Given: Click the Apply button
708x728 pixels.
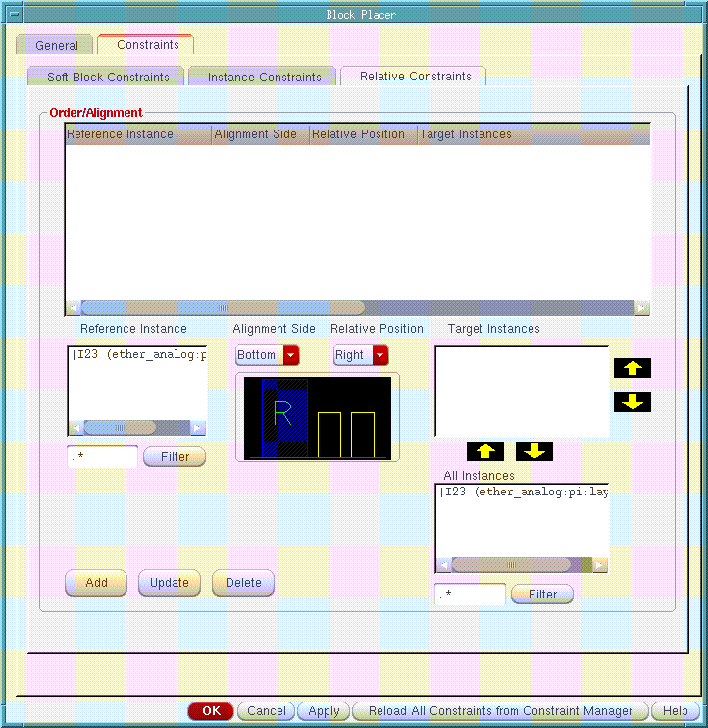Looking at the screenshot, I should pos(324,710).
